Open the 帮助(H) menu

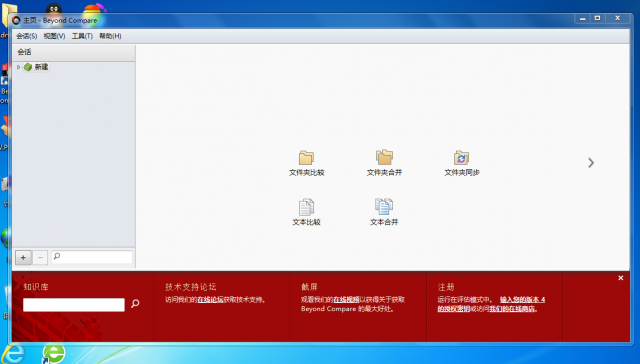[110, 36]
